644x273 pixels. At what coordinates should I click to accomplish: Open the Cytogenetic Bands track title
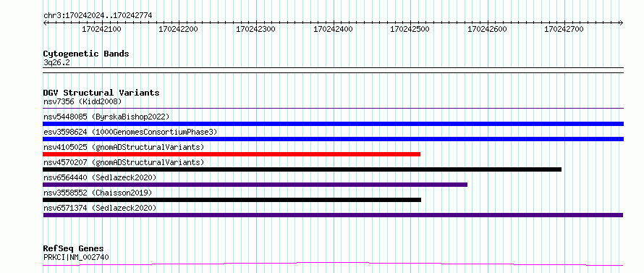coord(86,54)
